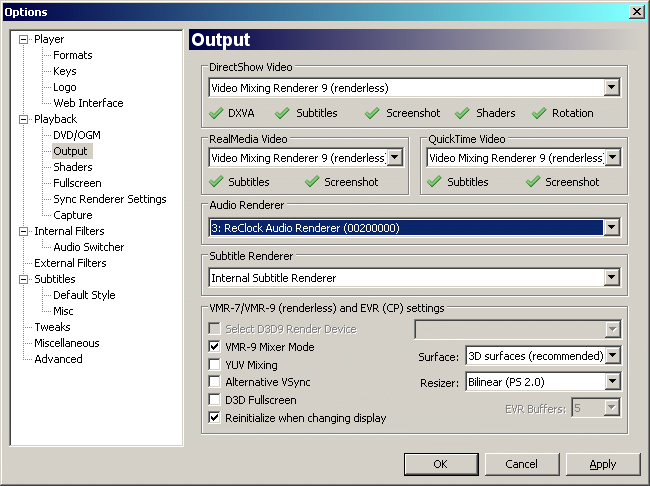The width and height of the screenshot is (650, 486).
Task: Select Advanced tree item
Action: click(x=58, y=359)
